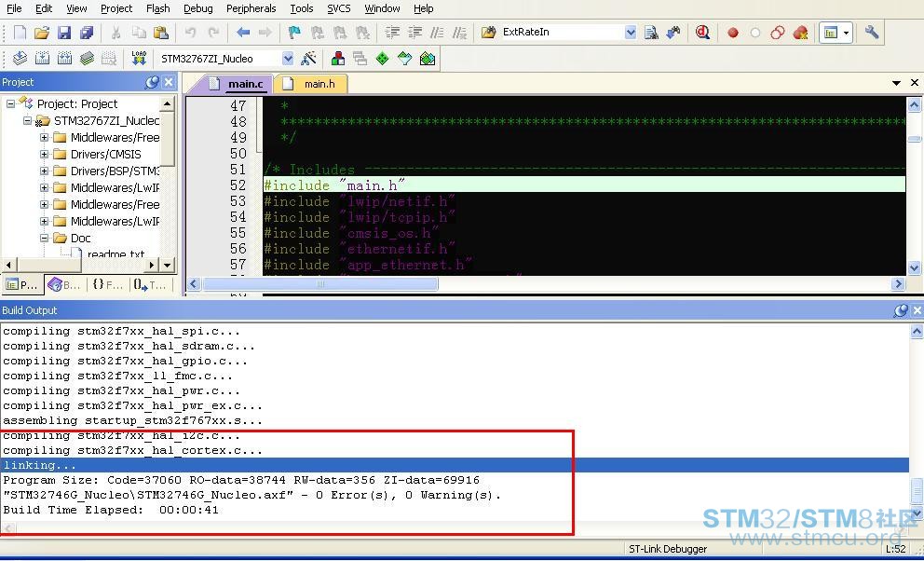Start the debug session icon

[x=701, y=33]
